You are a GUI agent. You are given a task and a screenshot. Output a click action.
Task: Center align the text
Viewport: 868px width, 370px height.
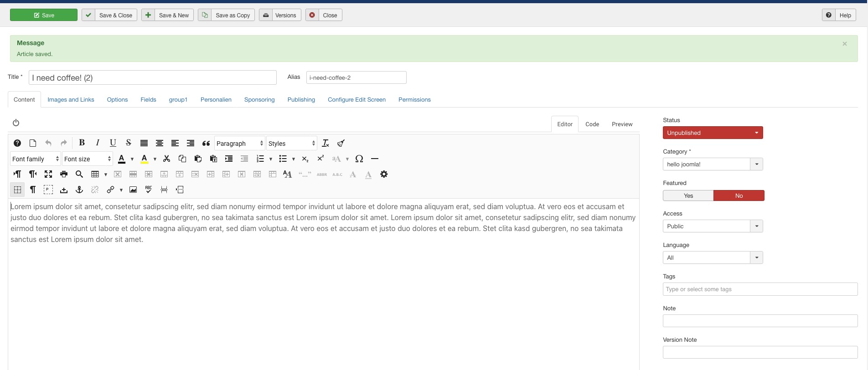point(160,143)
